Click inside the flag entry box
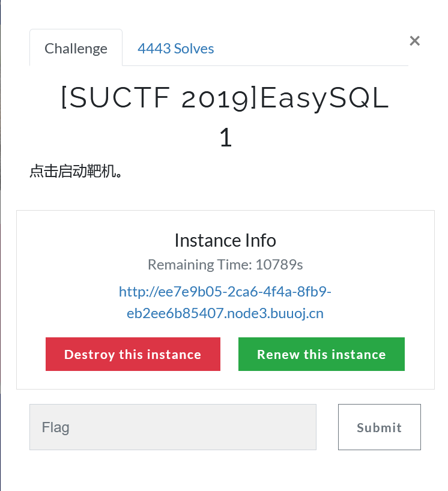Image resolution: width=448 pixels, height=491 pixels. coord(172,427)
